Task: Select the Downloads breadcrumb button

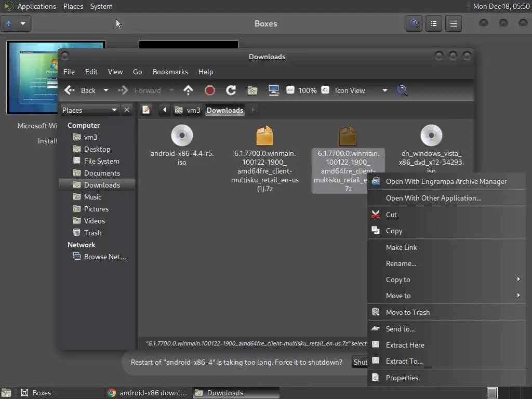Action: [225, 110]
